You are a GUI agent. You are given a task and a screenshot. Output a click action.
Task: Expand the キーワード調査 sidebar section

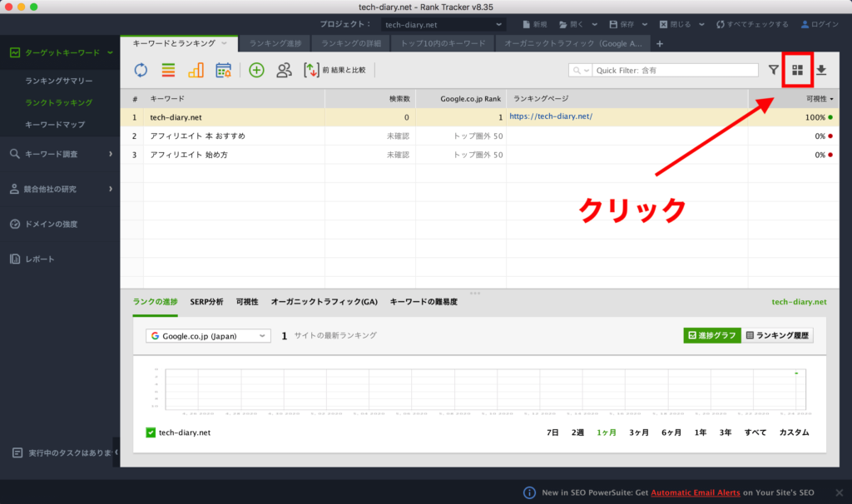111,154
